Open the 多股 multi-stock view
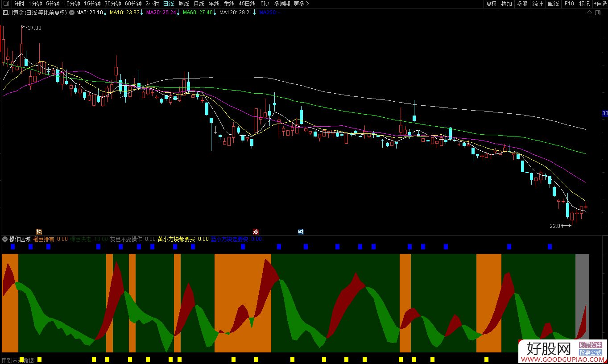The height and width of the screenshot is (364, 608). (x=522, y=4)
